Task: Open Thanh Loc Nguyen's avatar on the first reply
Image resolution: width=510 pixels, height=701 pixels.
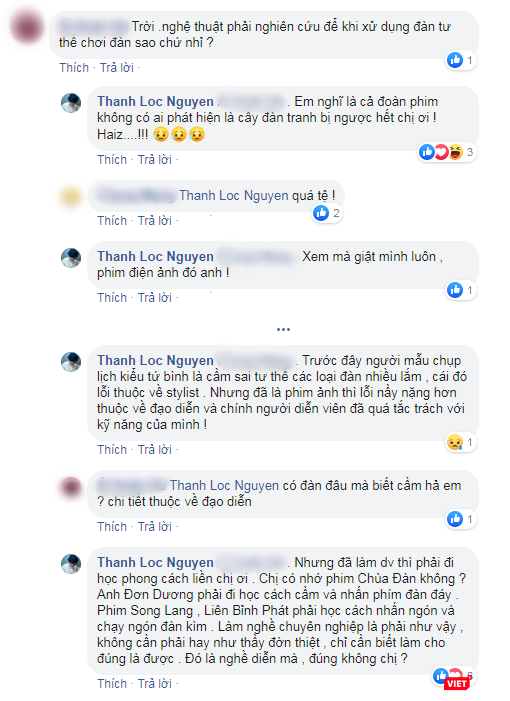Action: pyautogui.click(x=71, y=103)
